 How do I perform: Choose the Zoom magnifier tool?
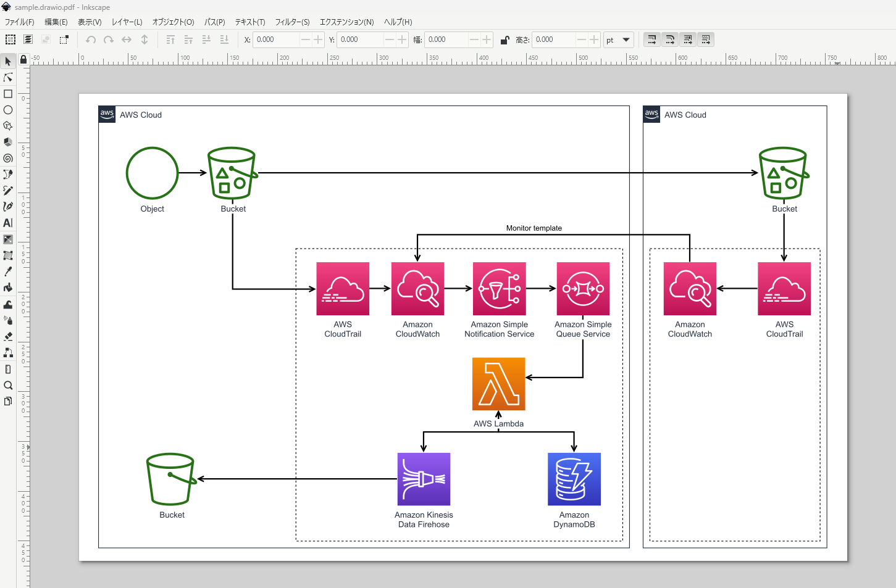pyautogui.click(x=8, y=385)
